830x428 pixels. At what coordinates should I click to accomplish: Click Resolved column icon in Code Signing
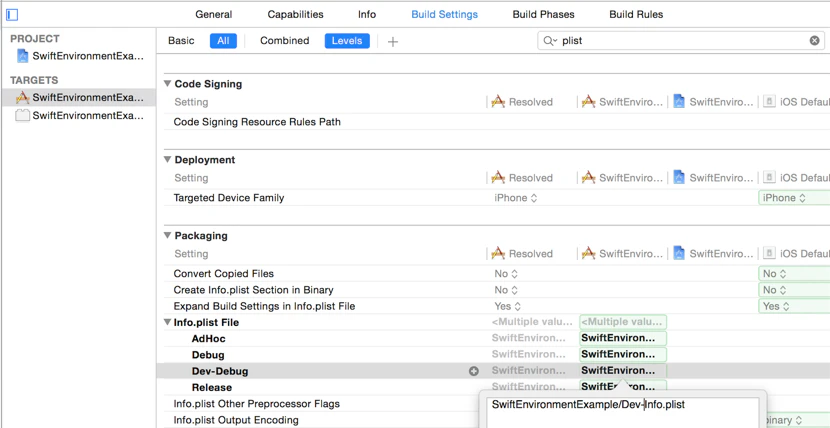(498, 102)
